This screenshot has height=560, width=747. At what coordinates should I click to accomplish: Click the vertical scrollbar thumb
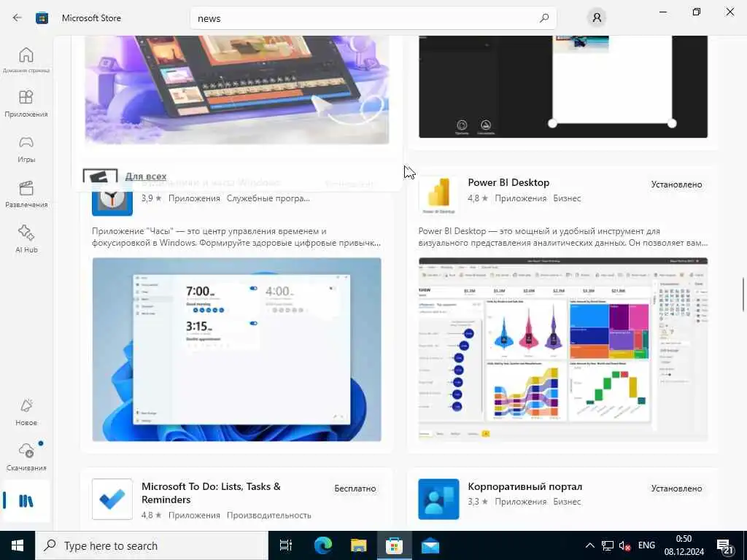743,295
